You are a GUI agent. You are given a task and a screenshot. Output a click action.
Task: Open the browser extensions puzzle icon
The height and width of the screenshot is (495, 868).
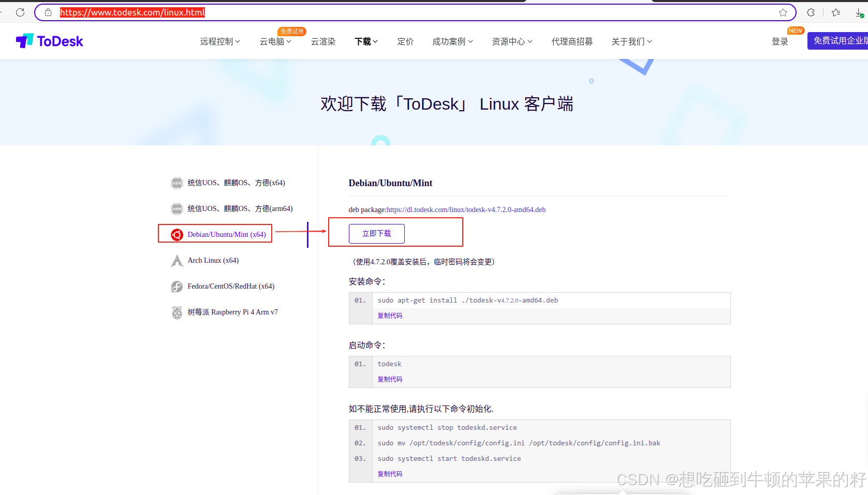coord(811,12)
